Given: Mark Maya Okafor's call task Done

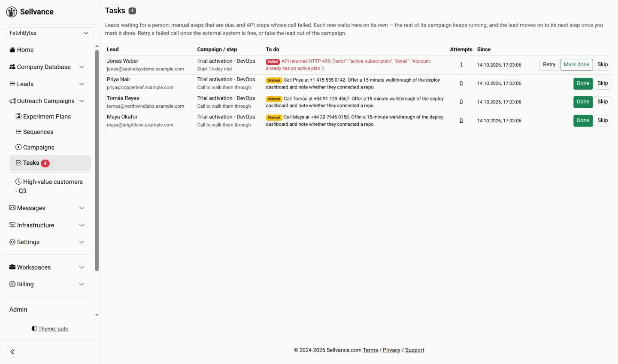Looking at the screenshot, I should point(583,121).
